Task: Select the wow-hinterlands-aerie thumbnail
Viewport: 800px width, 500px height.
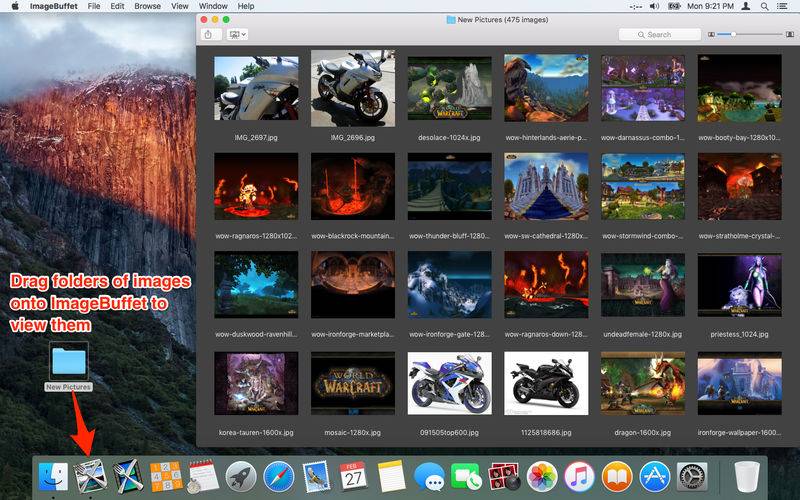Action: click(x=546, y=88)
